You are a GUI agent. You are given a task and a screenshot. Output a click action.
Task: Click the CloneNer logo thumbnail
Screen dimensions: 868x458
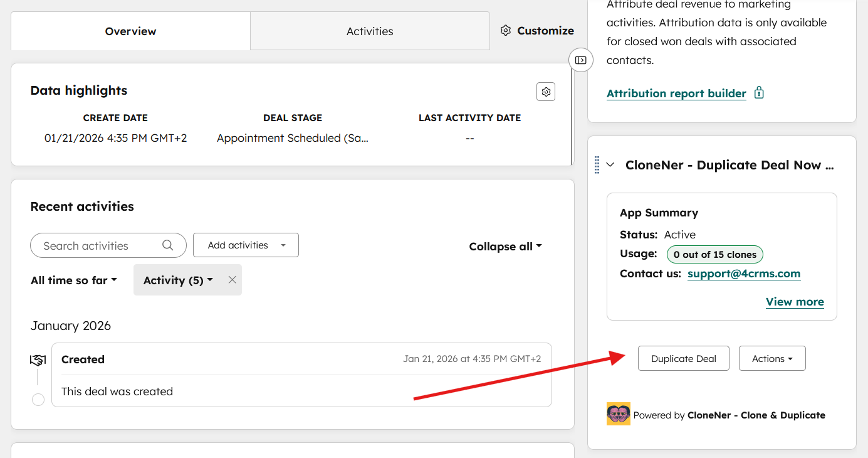coord(618,414)
